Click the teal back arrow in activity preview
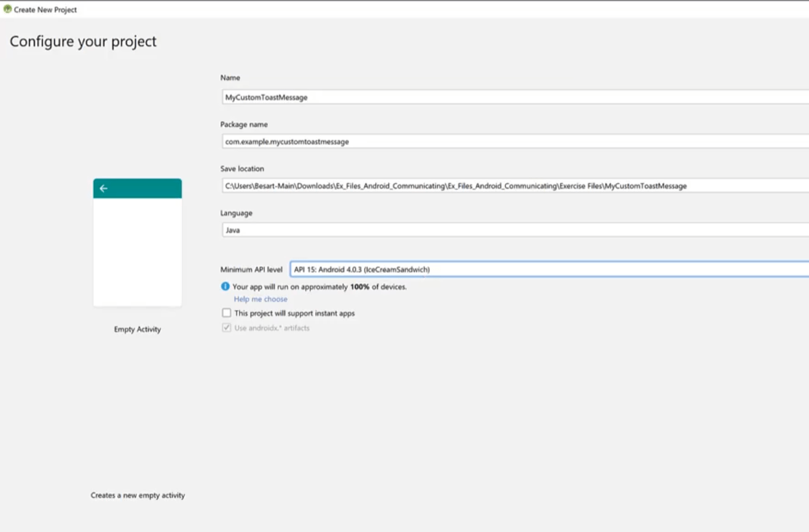The width and height of the screenshot is (809, 532). (x=103, y=189)
